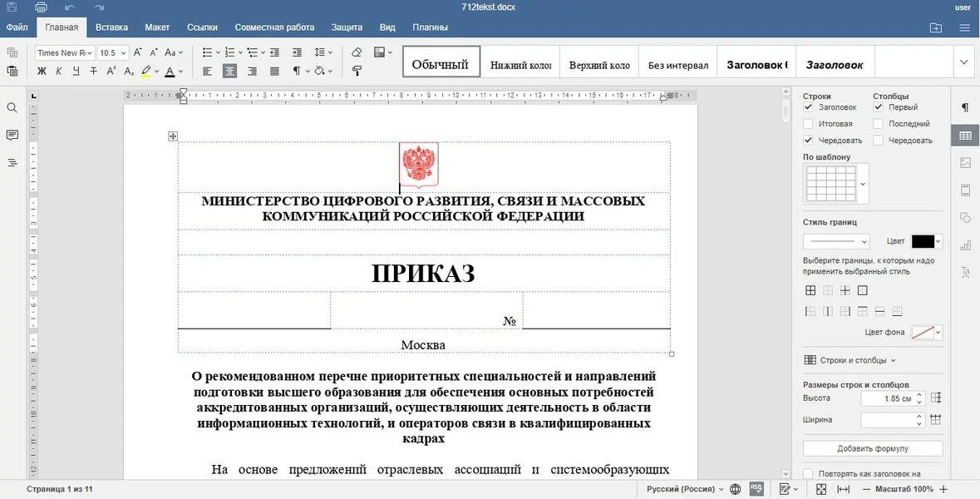Open the font size dropdown

pyautogui.click(x=124, y=53)
